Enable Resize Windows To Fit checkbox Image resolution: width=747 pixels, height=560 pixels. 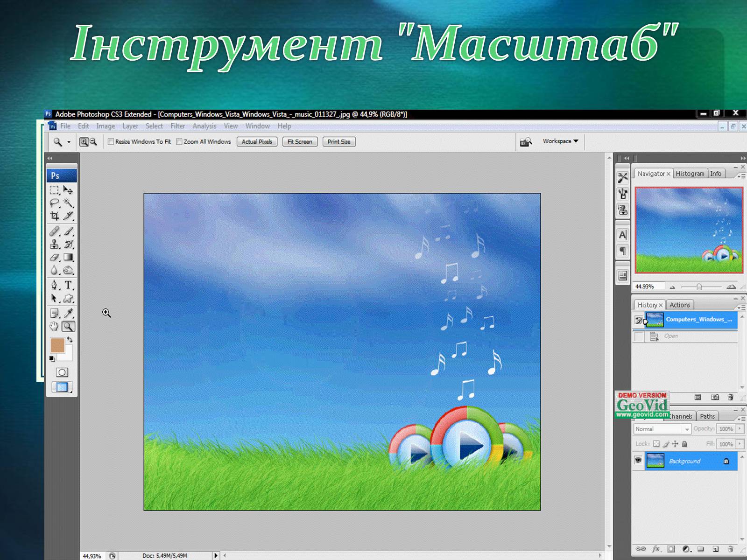(111, 142)
